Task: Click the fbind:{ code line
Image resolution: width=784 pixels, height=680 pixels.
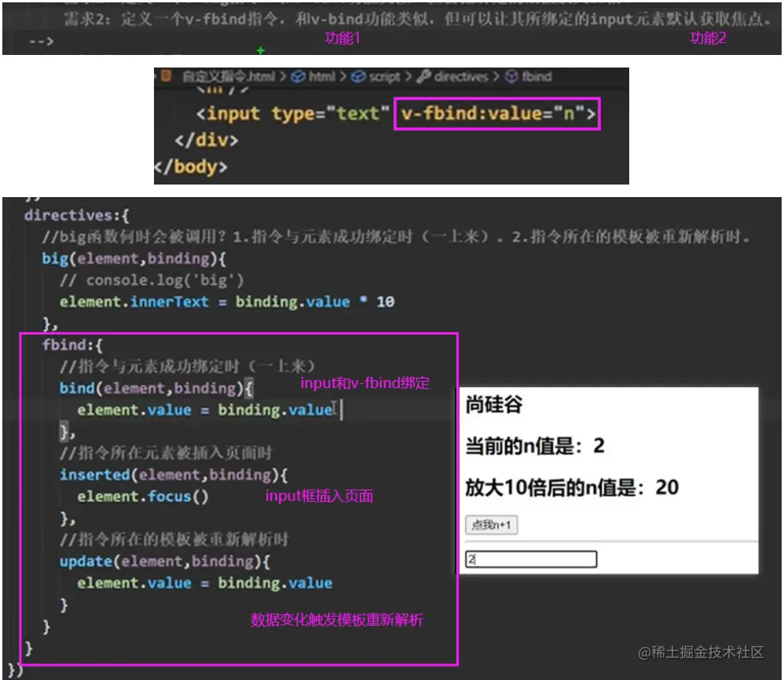Action: (x=72, y=345)
